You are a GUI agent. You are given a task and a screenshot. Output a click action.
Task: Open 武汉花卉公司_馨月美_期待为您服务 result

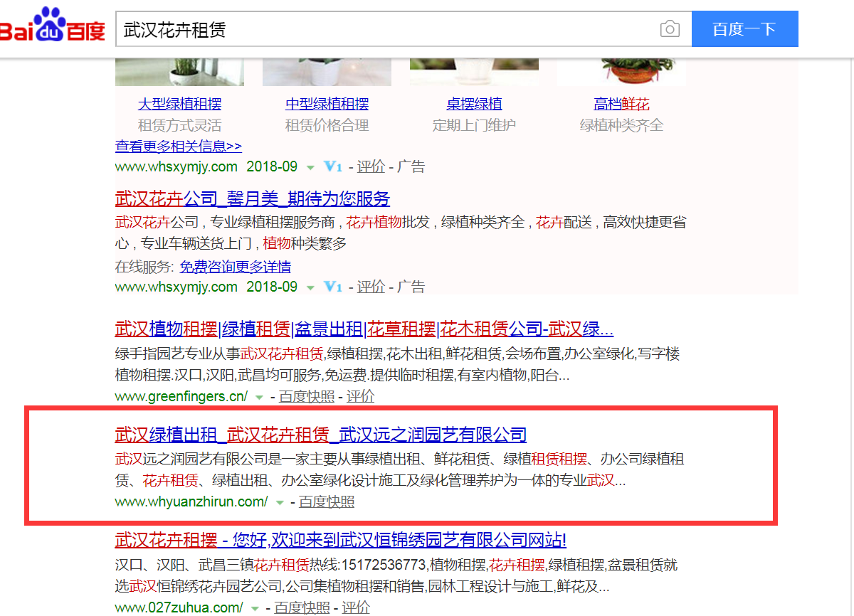[x=253, y=198]
